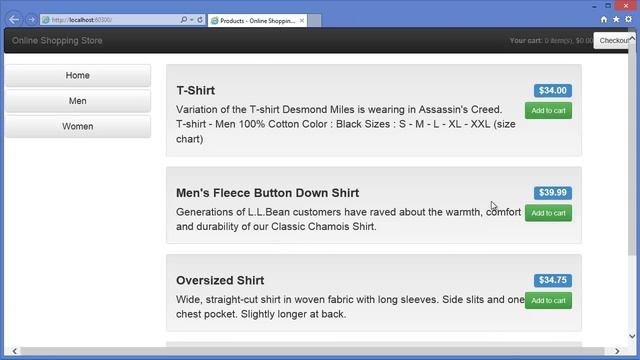Add T-Shirt to cart
Viewport: 640px width, 360px height.
point(548,111)
